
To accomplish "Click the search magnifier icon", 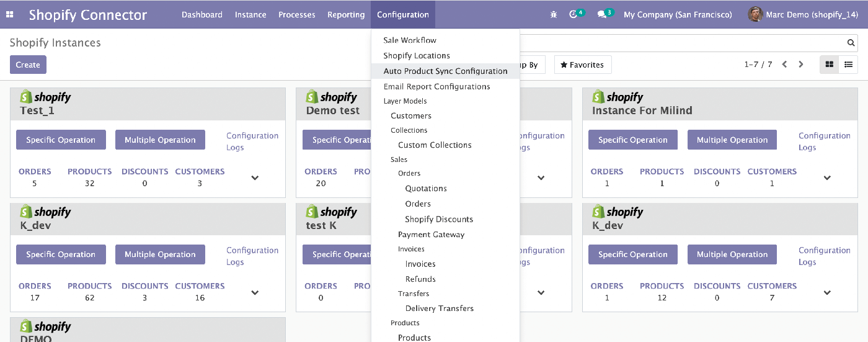I will click(851, 43).
